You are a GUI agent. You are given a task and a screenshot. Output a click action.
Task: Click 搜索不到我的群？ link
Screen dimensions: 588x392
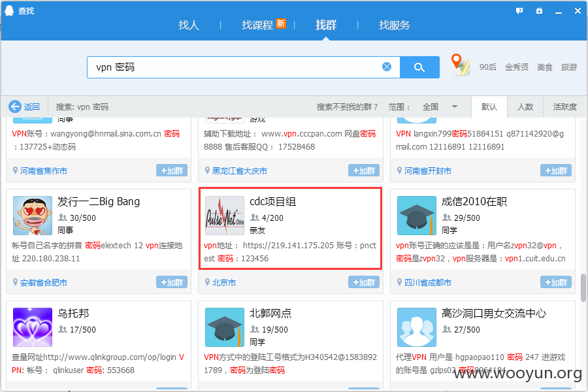[x=348, y=106]
